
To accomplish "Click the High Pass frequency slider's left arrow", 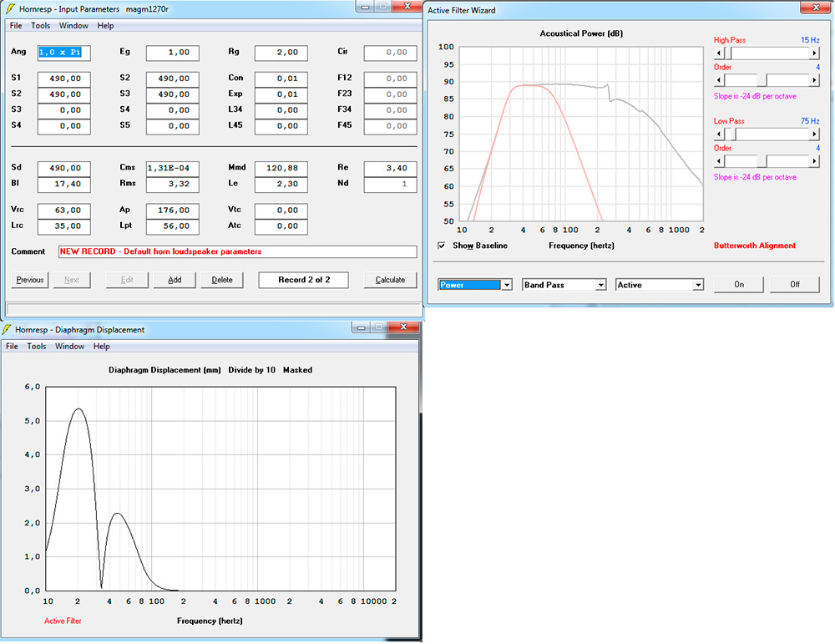I will point(719,53).
